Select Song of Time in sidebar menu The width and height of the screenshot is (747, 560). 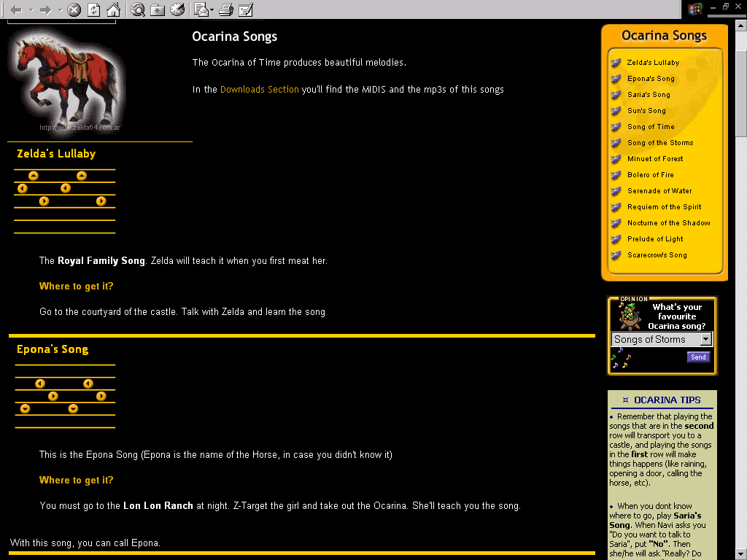point(651,127)
